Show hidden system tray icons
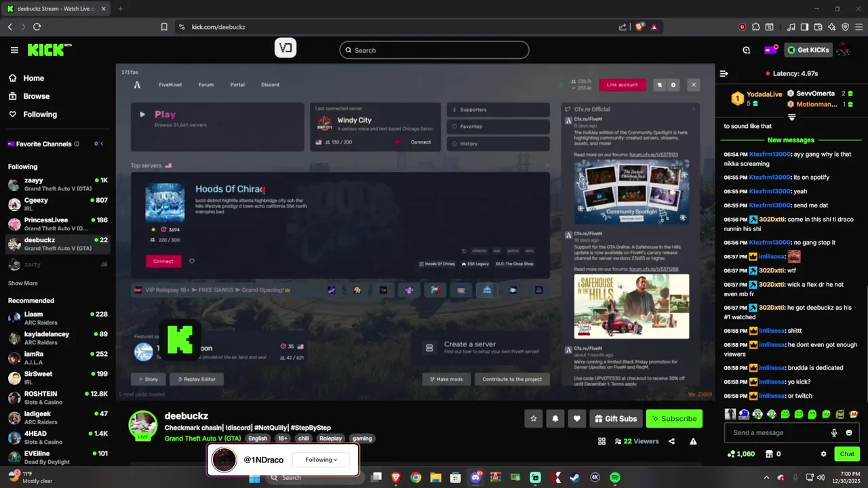 click(766, 477)
